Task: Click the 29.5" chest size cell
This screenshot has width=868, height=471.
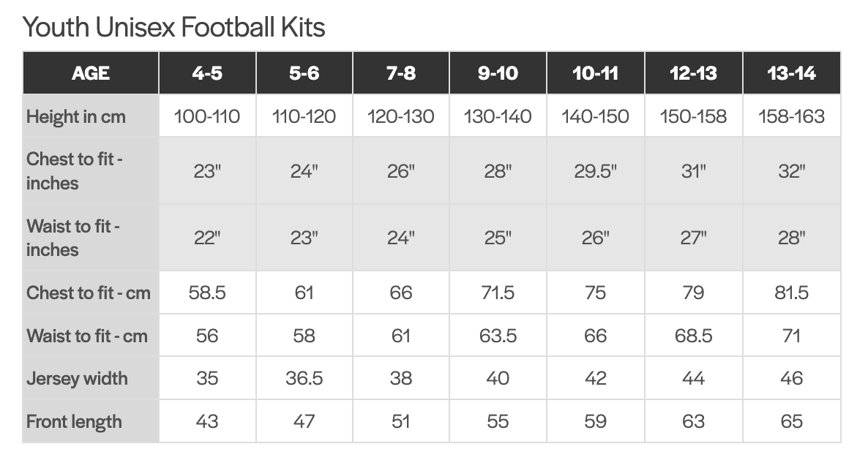Action: click(x=595, y=172)
